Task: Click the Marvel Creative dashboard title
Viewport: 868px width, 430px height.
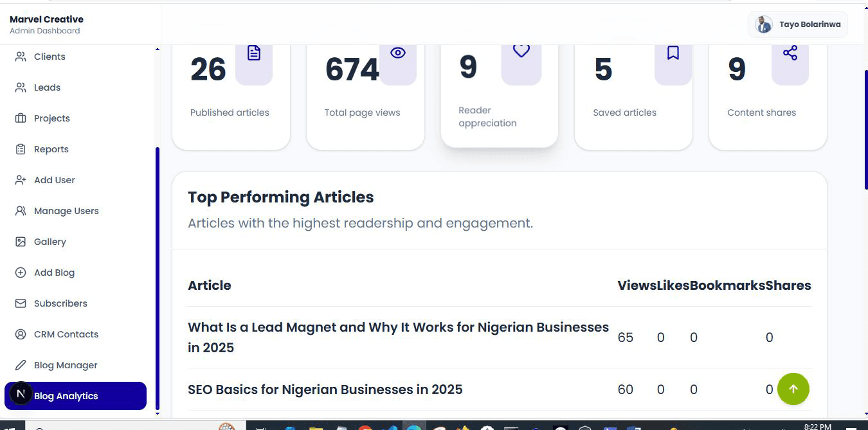Action: coord(46,19)
